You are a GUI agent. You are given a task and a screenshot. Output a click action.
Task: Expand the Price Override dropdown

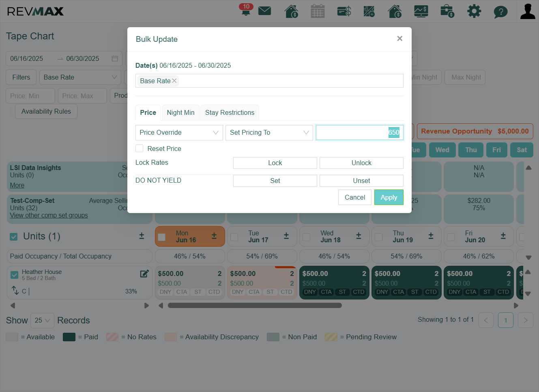pos(179,133)
